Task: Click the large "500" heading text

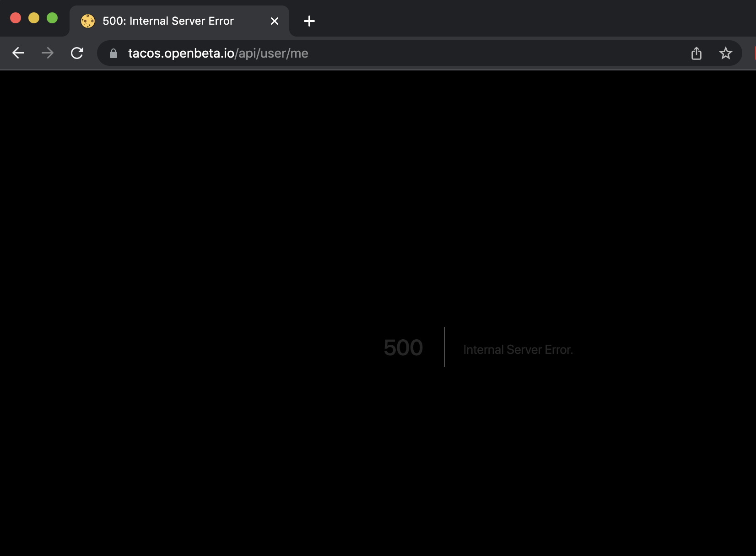Action: [403, 347]
